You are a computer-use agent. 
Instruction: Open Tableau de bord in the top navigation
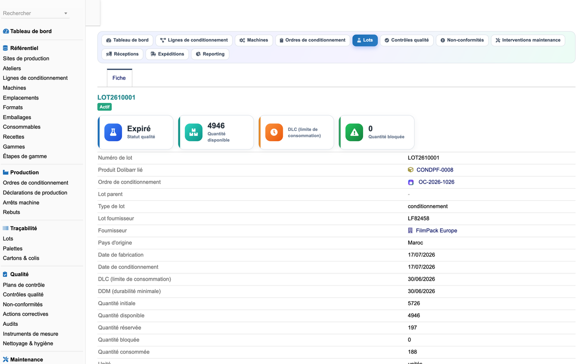tap(127, 40)
